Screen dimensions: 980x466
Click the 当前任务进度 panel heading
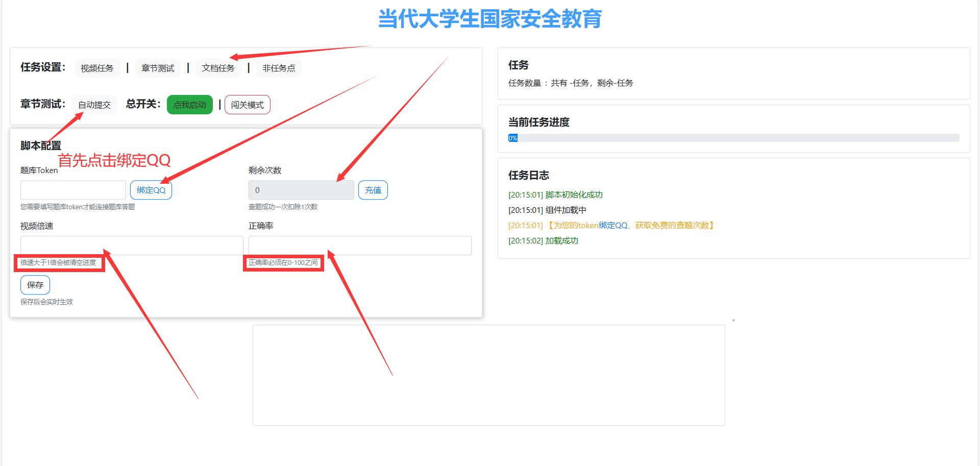(538, 122)
